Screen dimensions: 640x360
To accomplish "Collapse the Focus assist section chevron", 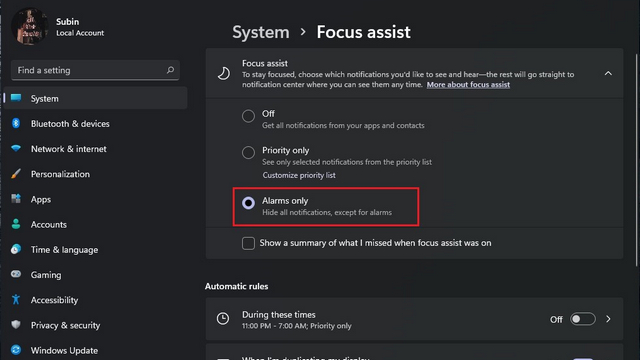I will (x=608, y=74).
